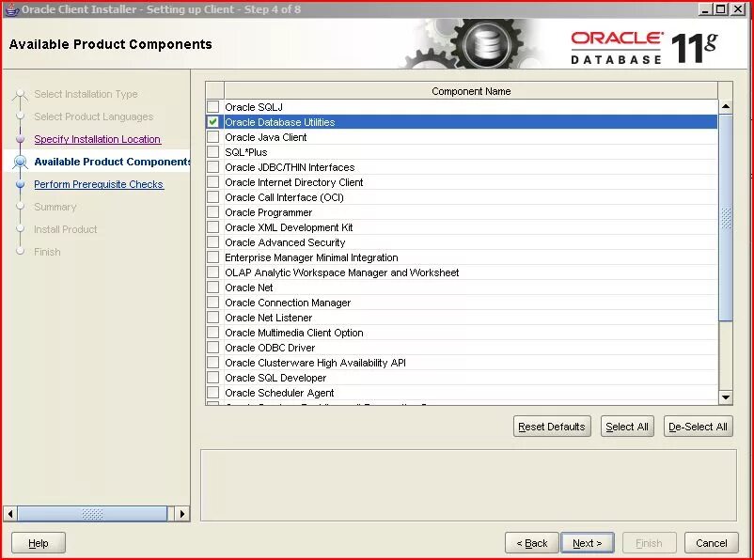Viewport: 754px width, 560px height.
Task: Proceed with the Next button
Action: pyautogui.click(x=588, y=543)
